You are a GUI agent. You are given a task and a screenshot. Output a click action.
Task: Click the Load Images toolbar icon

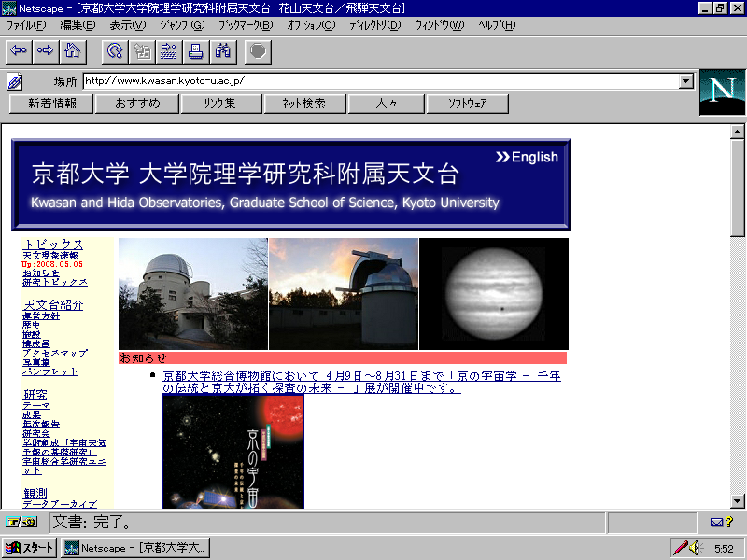pyautogui.click(x=142, y=51)
